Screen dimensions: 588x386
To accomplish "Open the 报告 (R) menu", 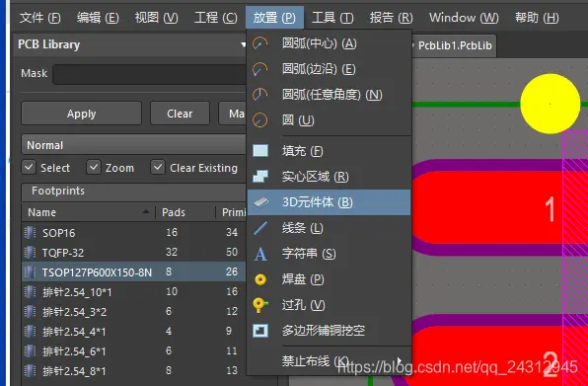I will tap(391, 18).
